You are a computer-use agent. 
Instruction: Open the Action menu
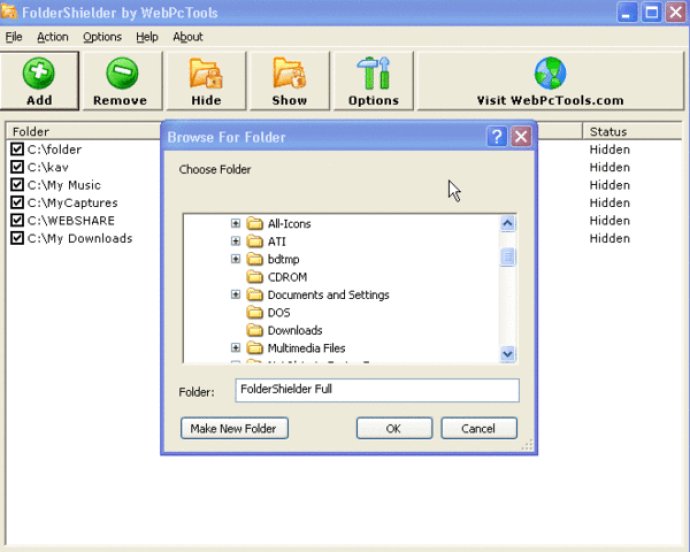(52, 37)
